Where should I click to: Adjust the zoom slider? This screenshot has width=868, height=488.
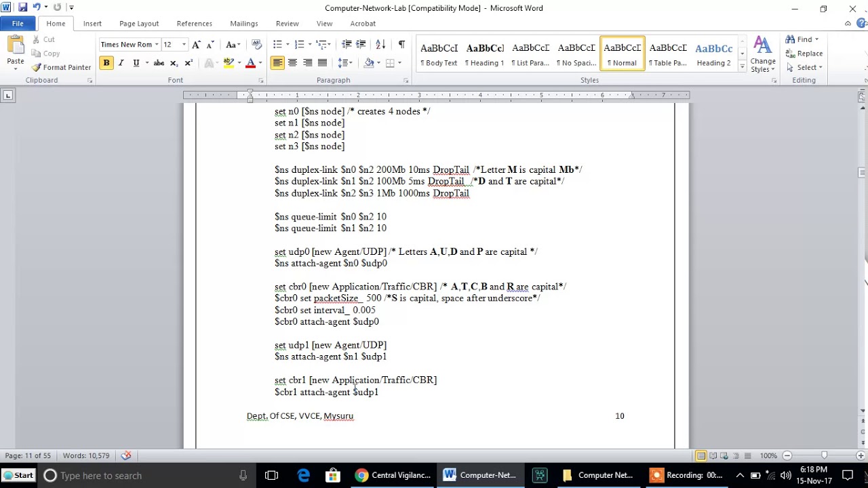click(x=824, y=455)
